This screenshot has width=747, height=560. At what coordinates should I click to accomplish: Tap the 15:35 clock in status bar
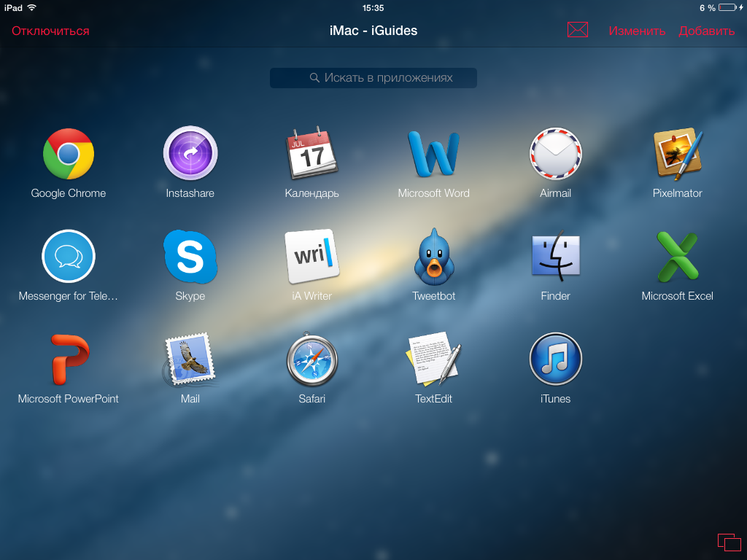(x=373, y=7)
